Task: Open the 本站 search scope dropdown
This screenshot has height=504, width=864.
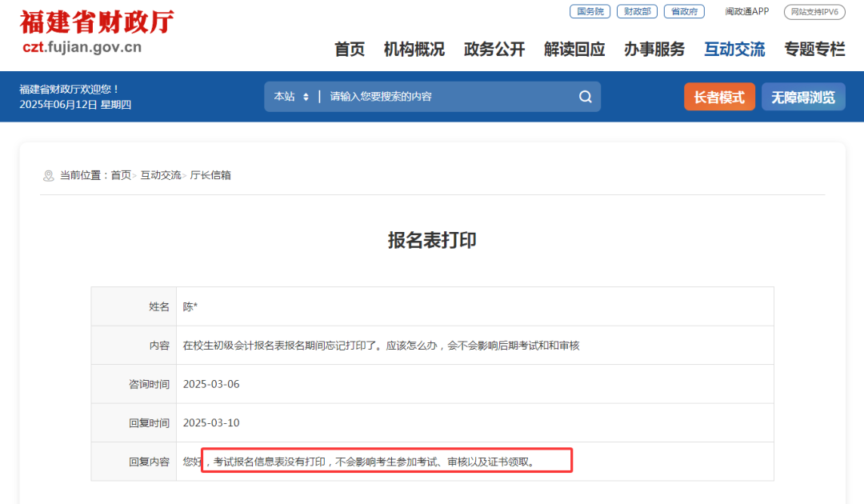Action: click(x=284, y=96)
